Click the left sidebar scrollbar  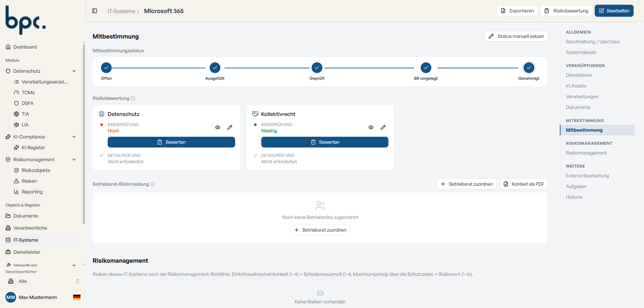84,134
